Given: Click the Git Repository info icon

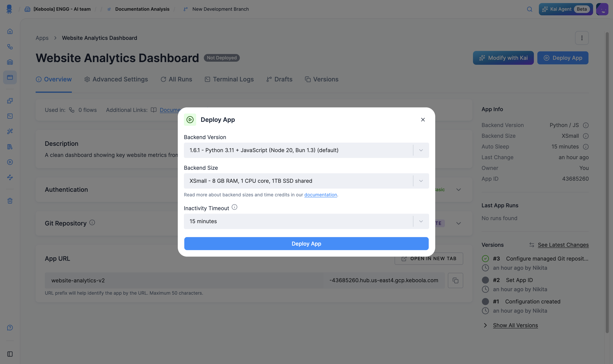Looking at the screenshot, I should (92, 222).
